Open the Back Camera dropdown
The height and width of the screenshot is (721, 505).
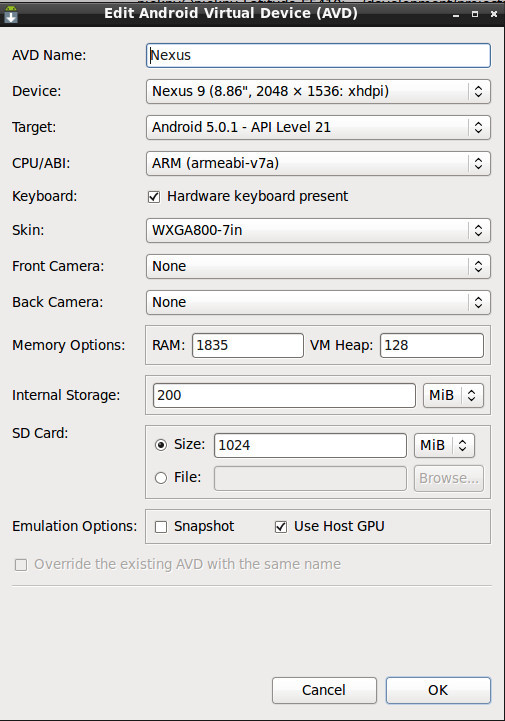click(318, 302)
